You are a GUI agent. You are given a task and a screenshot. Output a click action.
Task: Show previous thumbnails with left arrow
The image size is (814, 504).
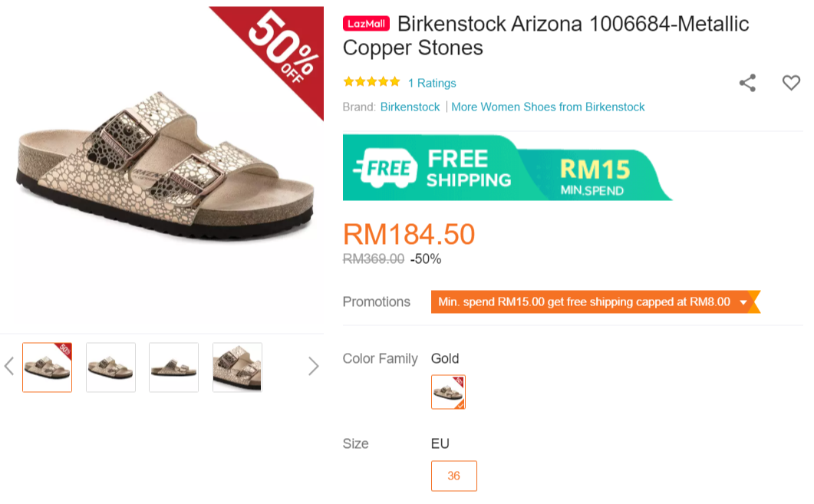tap(9, 366)
